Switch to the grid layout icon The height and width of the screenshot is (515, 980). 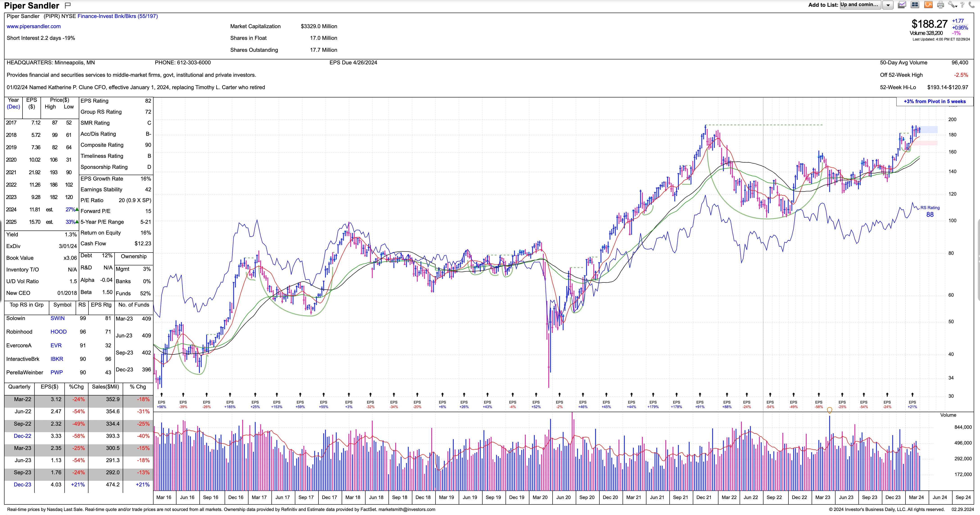(915, 5)
